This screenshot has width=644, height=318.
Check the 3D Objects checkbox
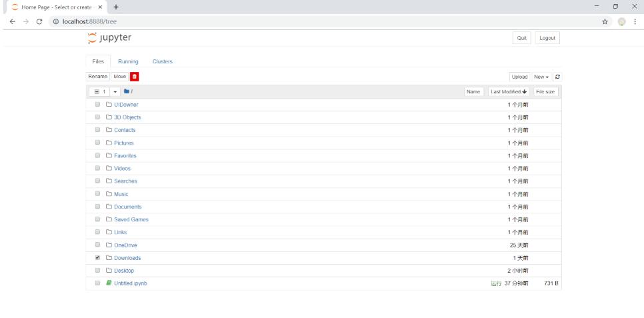97,117
